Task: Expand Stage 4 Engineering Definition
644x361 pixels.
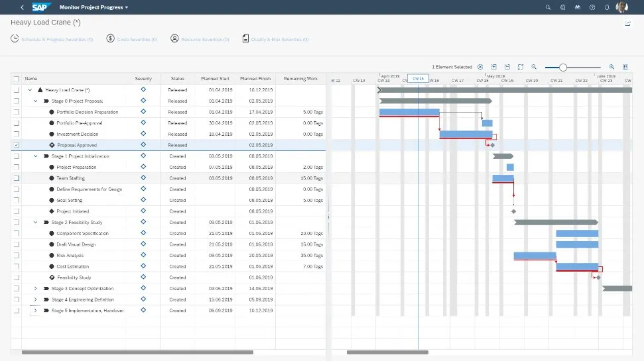Action: pos(35,299)
